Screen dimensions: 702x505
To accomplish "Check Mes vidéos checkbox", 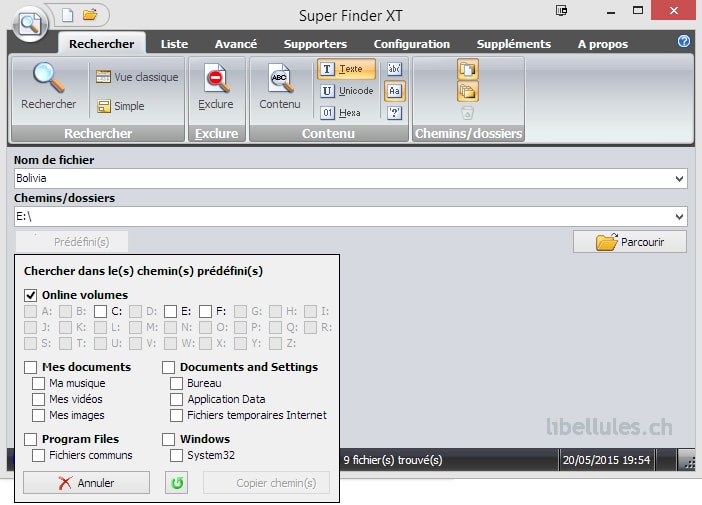I will point(39,399).
